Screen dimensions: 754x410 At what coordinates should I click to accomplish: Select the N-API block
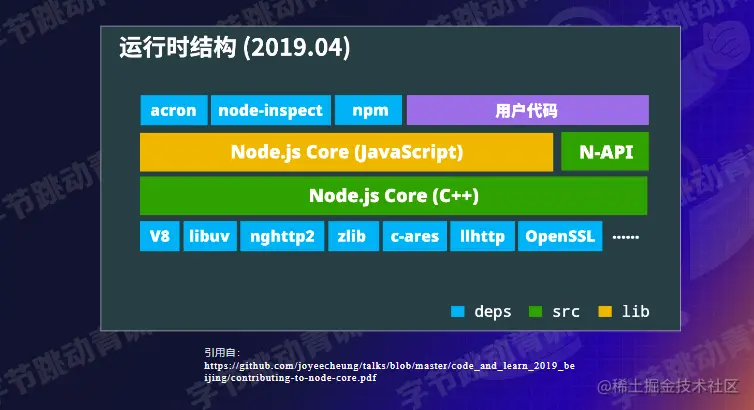pyautogui.click(x=605, y=152)
